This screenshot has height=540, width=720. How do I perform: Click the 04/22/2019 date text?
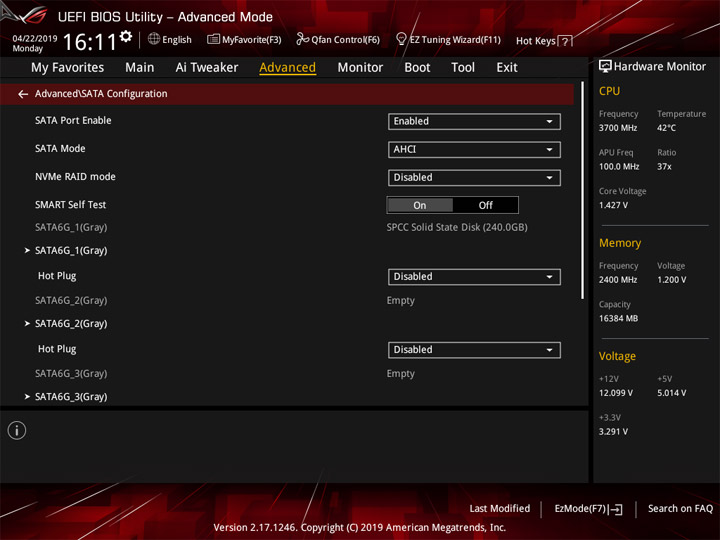(x=34, y=39)
